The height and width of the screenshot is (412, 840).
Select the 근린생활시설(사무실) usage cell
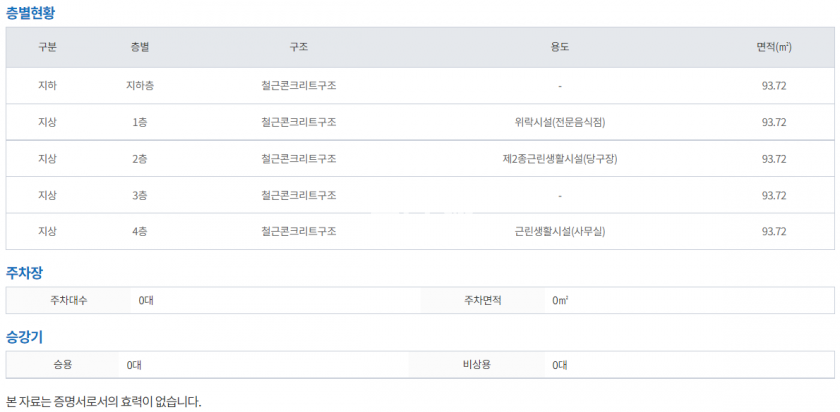(559, 231)
